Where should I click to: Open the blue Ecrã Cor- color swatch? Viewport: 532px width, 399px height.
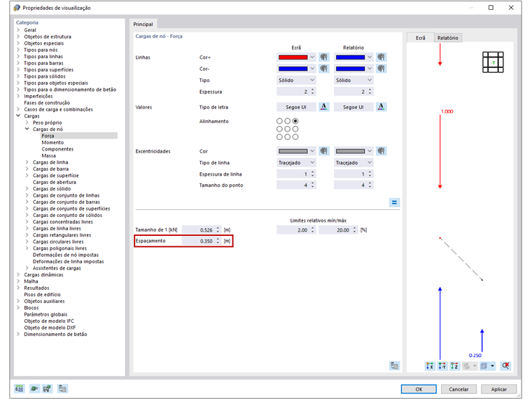296,69
